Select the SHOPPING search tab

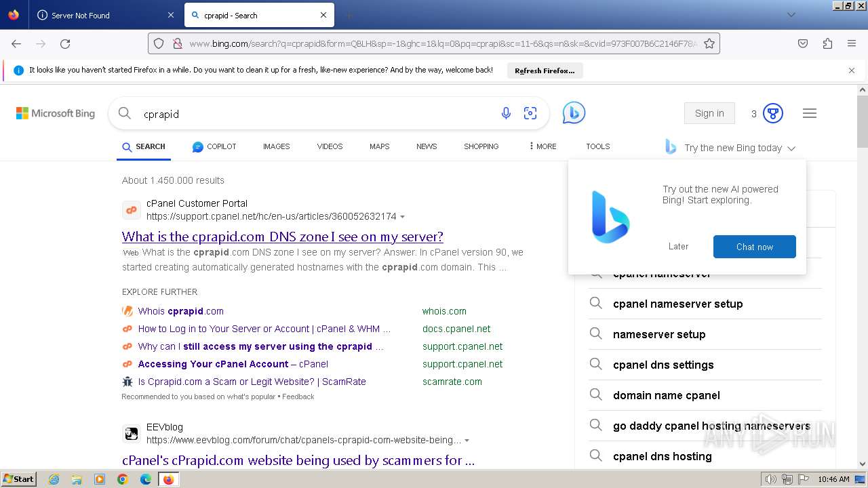[x=481, y=146]
